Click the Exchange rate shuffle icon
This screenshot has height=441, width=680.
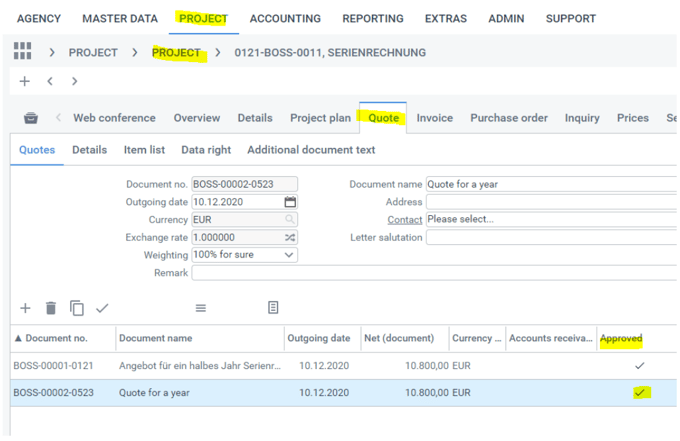290,237
